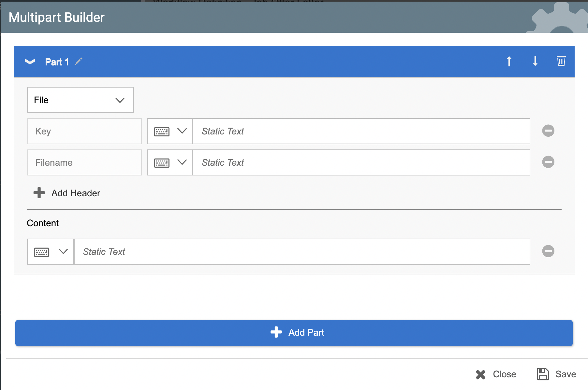
Task: Open the Content input type dropdown
Action: [x=51, y=252]
